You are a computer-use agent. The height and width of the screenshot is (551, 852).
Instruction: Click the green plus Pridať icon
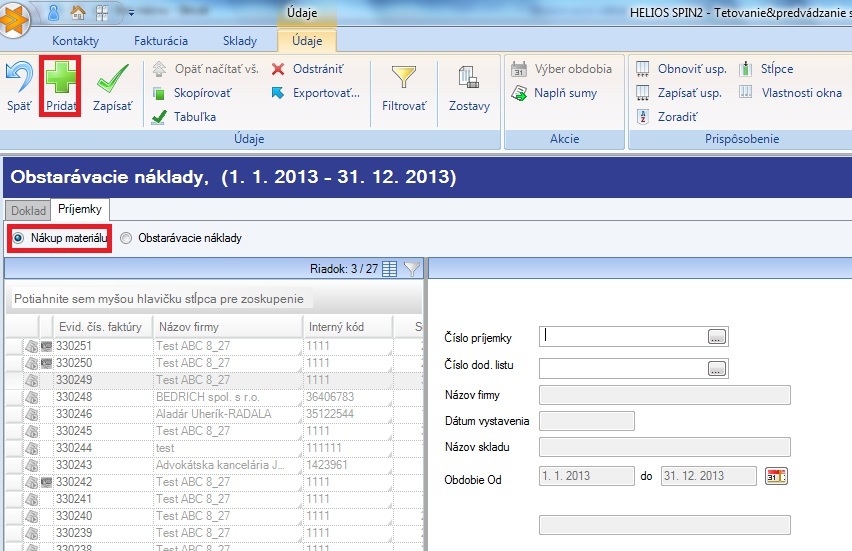[61, 78]
